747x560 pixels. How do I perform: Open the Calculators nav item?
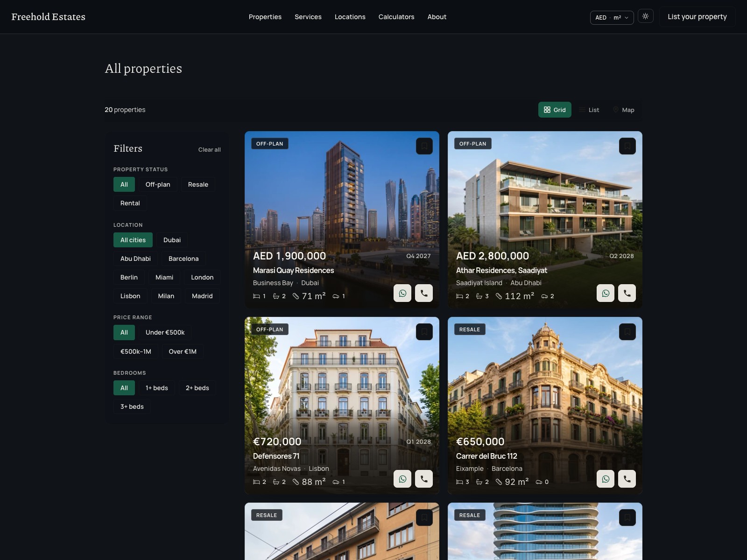[396, 17]
